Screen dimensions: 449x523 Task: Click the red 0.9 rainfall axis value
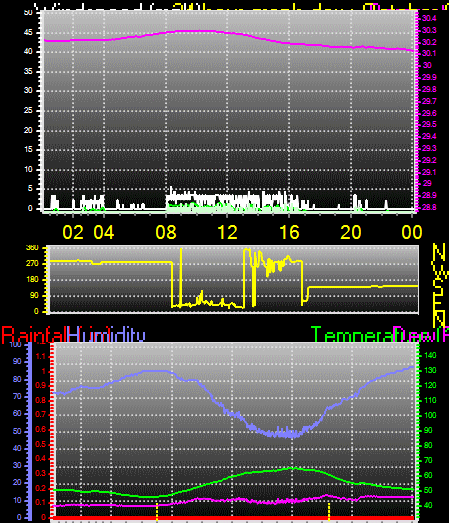point(41,386)
